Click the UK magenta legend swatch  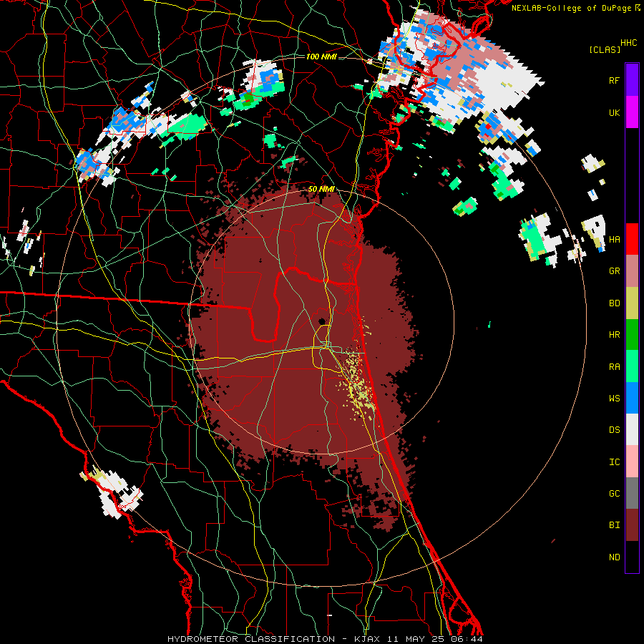point(632,112)
